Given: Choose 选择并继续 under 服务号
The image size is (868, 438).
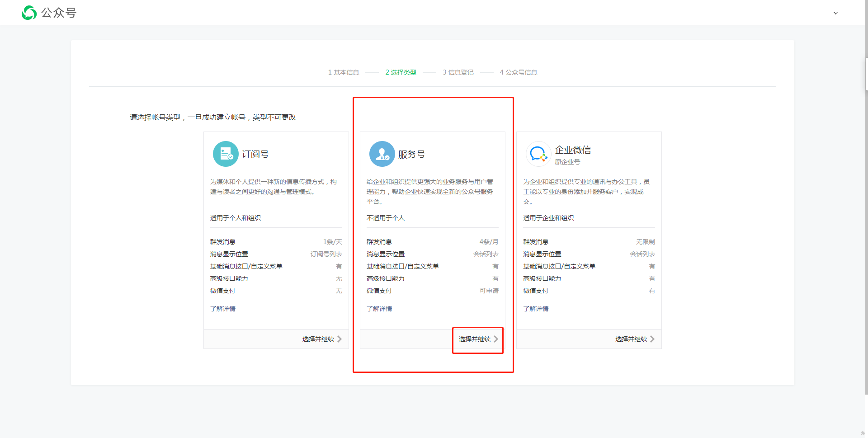Looking at the screenshot, I should (478, 339).
